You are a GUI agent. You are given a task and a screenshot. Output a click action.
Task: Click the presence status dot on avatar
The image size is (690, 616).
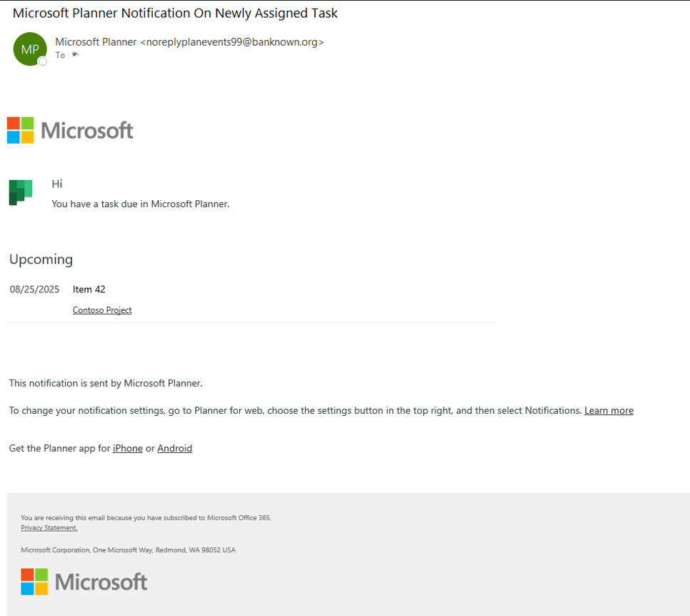[43, 61]
